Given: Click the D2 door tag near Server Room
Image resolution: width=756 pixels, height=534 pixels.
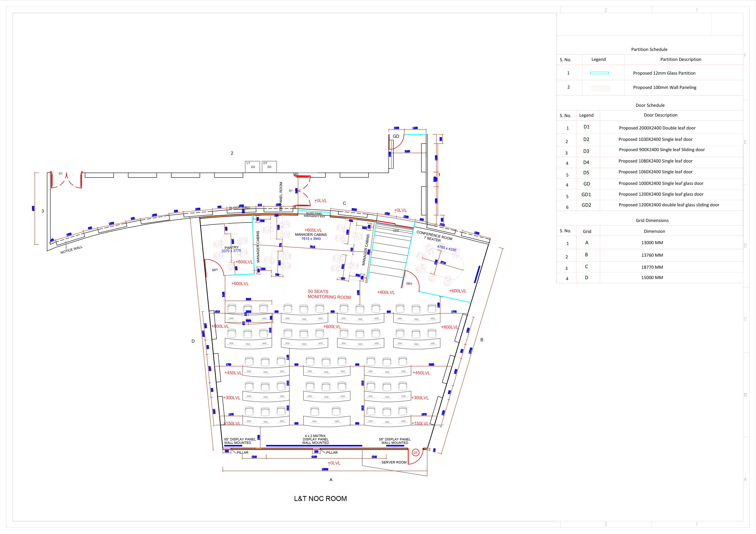Looking at the screenshot, I should pyautogui.click(x=415, y=453).
